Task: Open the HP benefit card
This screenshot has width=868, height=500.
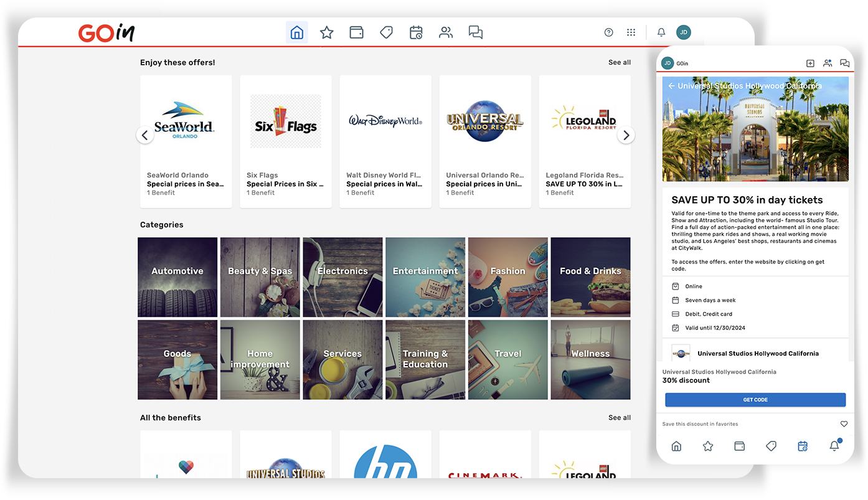Action: click(x=385, y=455)
